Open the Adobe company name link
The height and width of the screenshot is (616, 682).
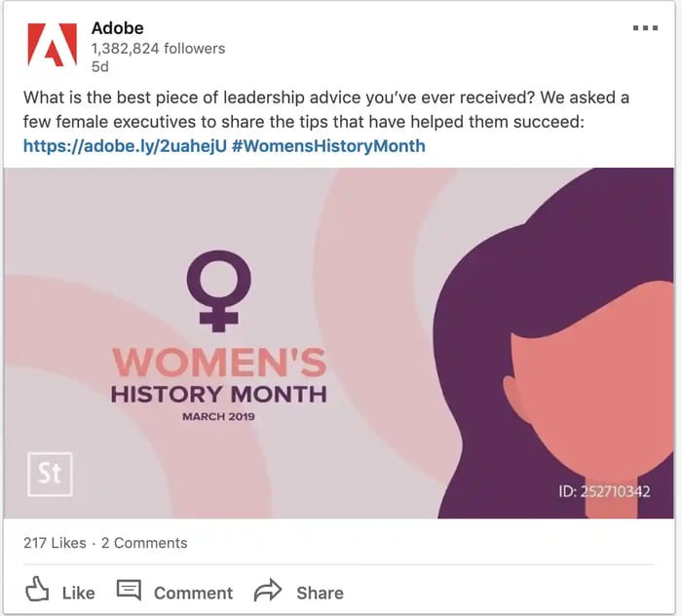point(117,27)
